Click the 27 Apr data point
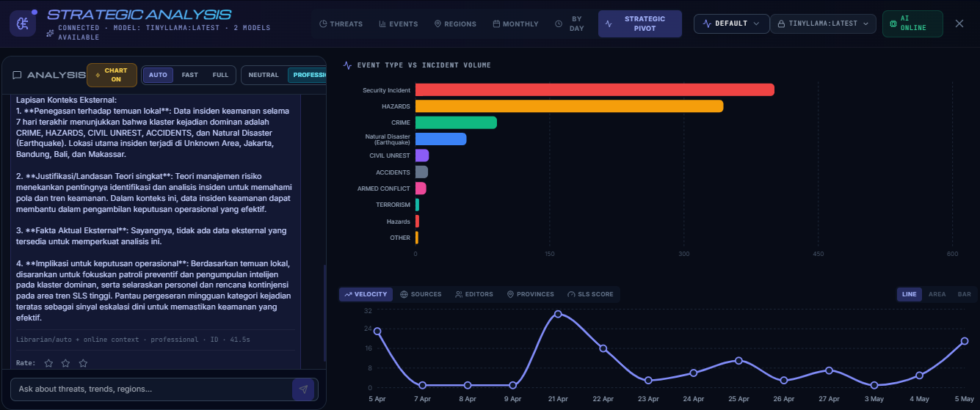The image size is (980, 410). coord(829,370)
